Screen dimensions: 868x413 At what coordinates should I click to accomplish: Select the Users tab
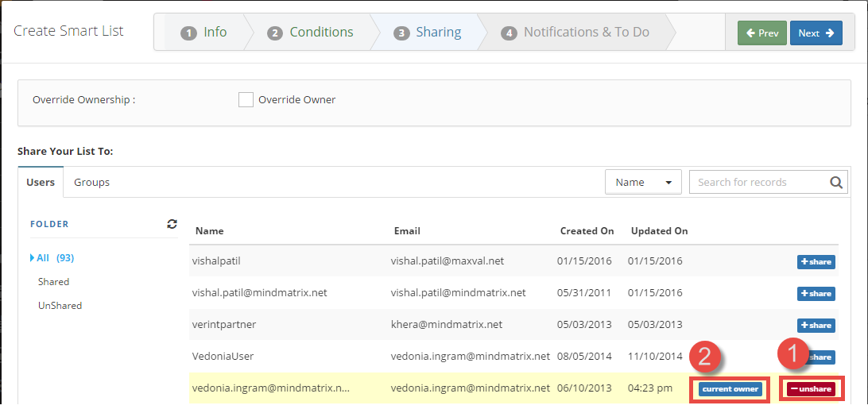pos(41,183)
